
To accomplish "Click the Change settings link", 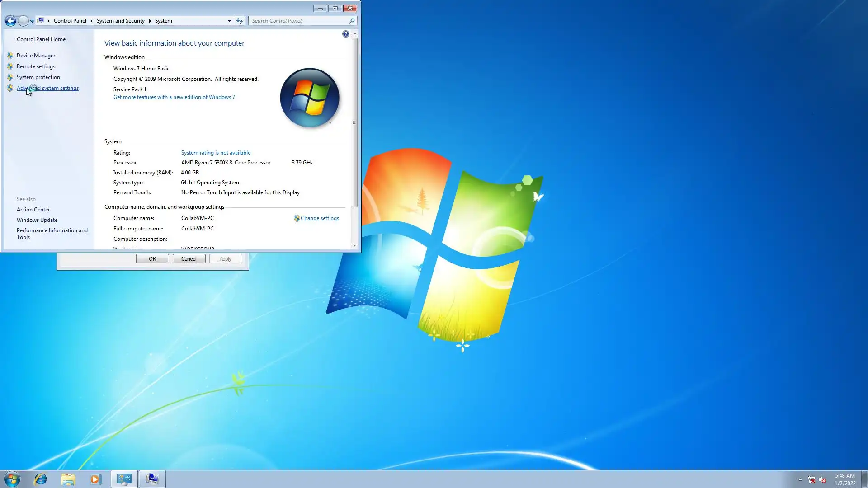I will tap(320, 218).
